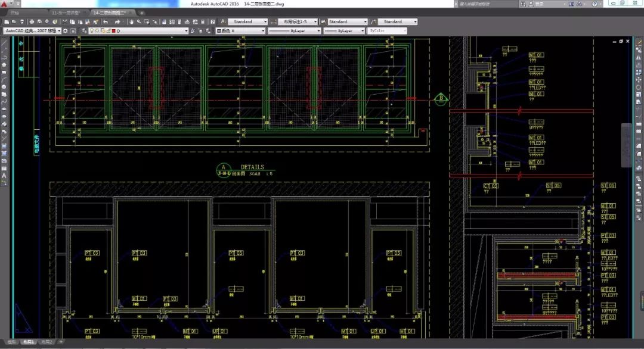The height and width of the screenshot is (349, 644).
Task: Open the Help question mark icon
Action: click(x=213, y=22)
